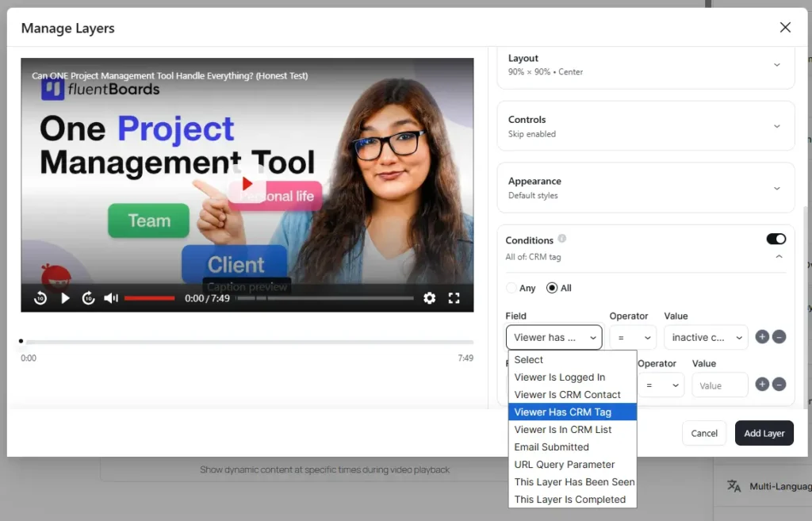The image size is (812, 521).
Task: Click the Multi-Language label behind dialog
Action: point(780,486)
